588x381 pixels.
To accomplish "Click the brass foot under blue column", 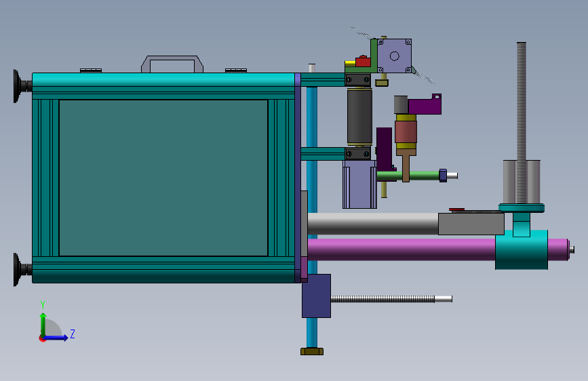I will [x=312, y=351].
